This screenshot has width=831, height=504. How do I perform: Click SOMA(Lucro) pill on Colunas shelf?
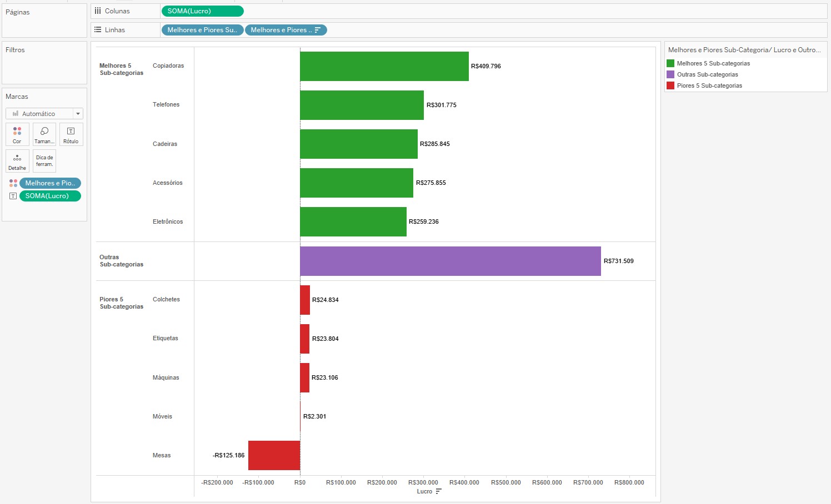[x=202, y=11]
